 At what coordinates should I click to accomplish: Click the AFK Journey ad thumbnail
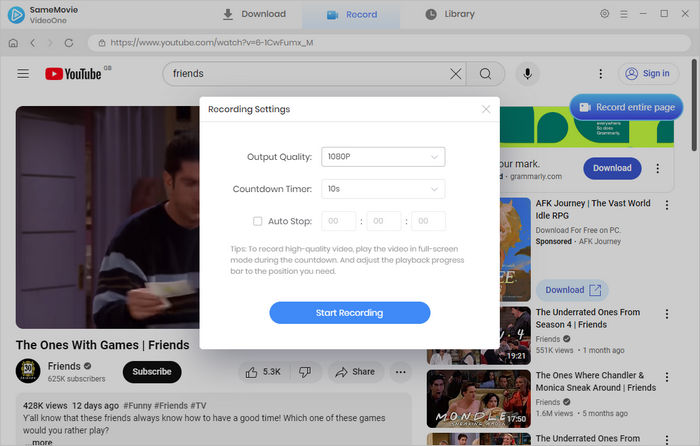pyautogui.click(x=515, y=250)
